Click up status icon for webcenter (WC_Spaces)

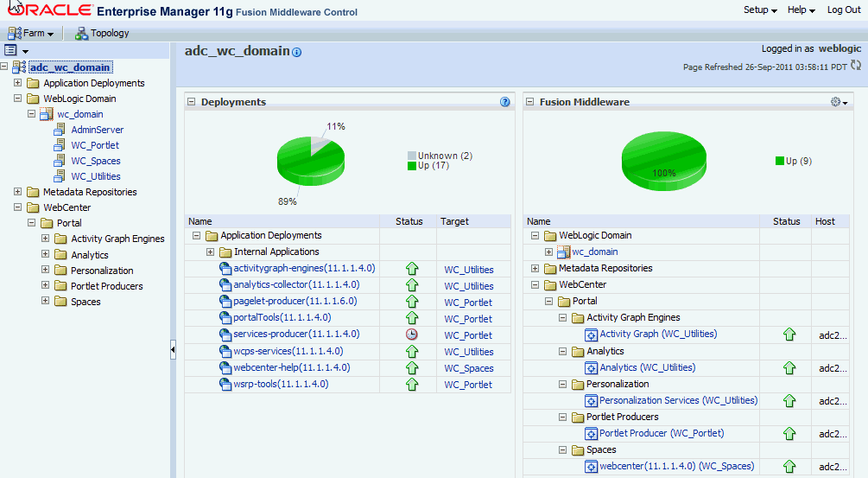(789, 467)
